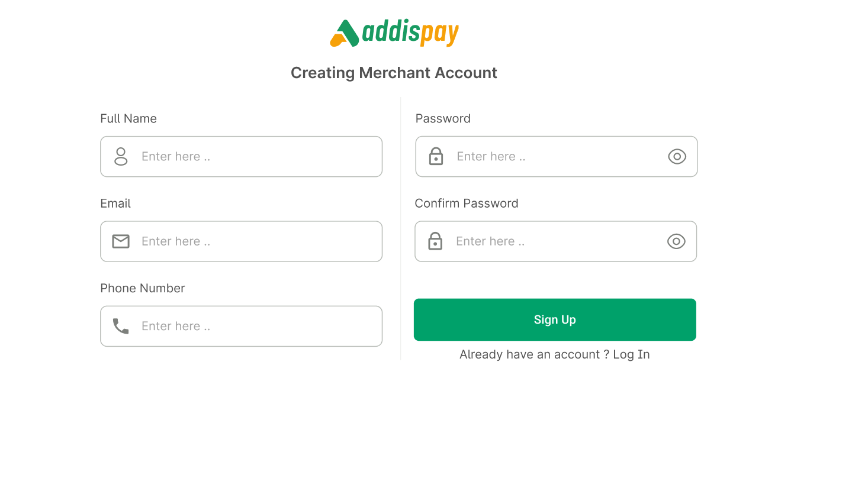This screenshot has width=868, height=494.
Task: Click the padlock icon in Confirm Password field
Action: coord(435,241)
